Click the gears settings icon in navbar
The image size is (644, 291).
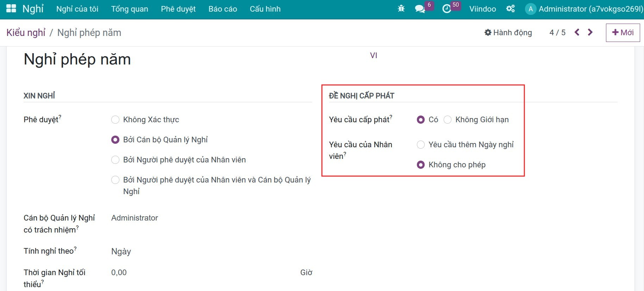pyautogui.click(x=510, y=9)
